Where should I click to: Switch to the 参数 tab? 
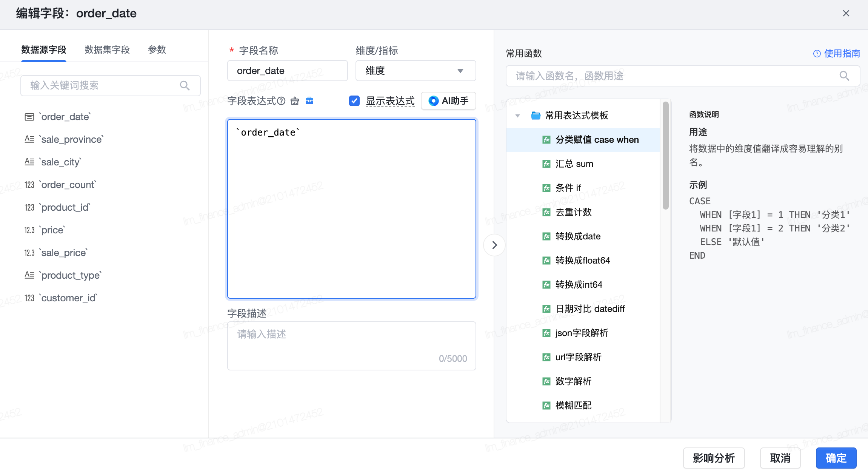click(157, 50)
